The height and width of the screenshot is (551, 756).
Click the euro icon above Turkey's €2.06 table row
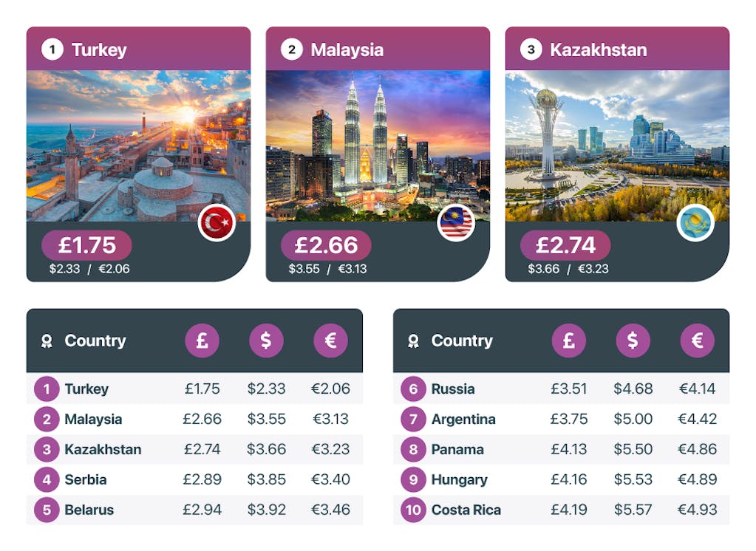click(x=330, y=340)
